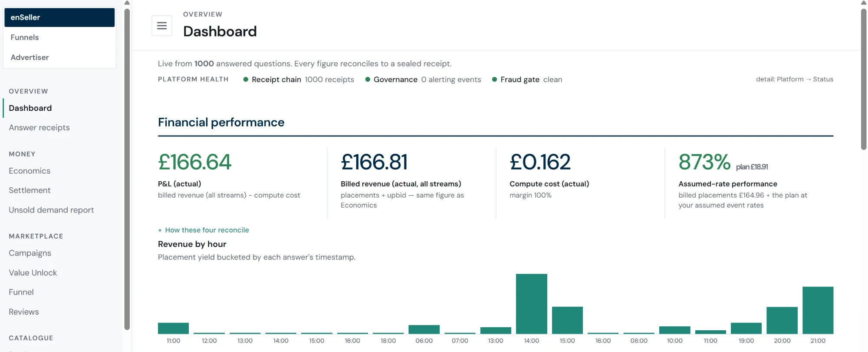Click the page scroll-up arrow
868x352 pixels.
(864, 3)
